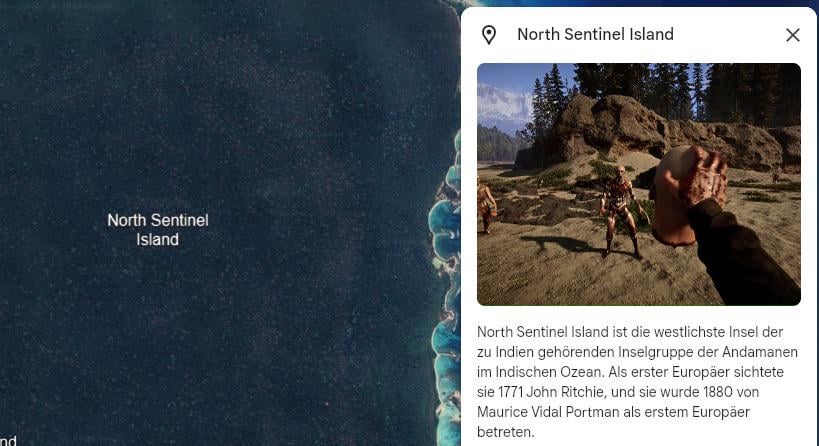Close the North Sentinel Island info card
819x446 pixels.
[x=792, y=35]
